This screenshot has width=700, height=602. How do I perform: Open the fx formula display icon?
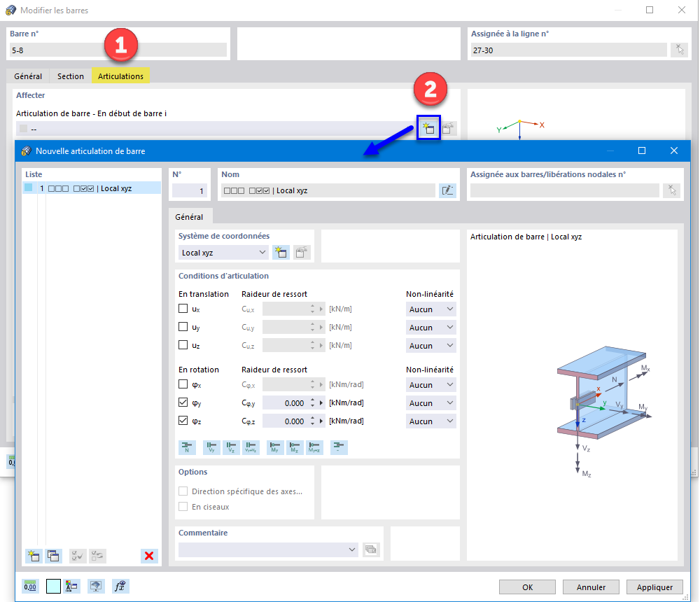(x=120, y=587)
